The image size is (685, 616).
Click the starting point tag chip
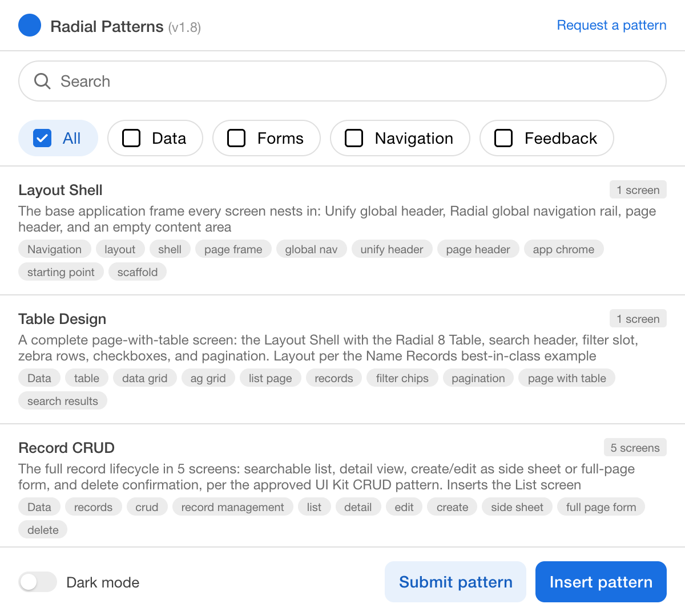tap(61, 272)
